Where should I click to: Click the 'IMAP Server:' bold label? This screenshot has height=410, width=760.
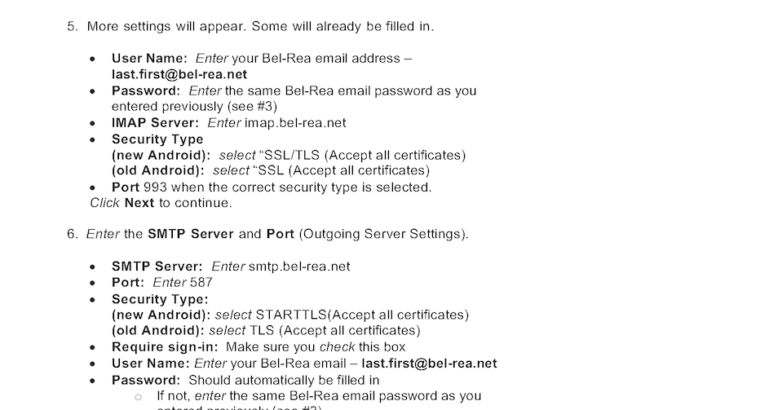click(155, 123)
